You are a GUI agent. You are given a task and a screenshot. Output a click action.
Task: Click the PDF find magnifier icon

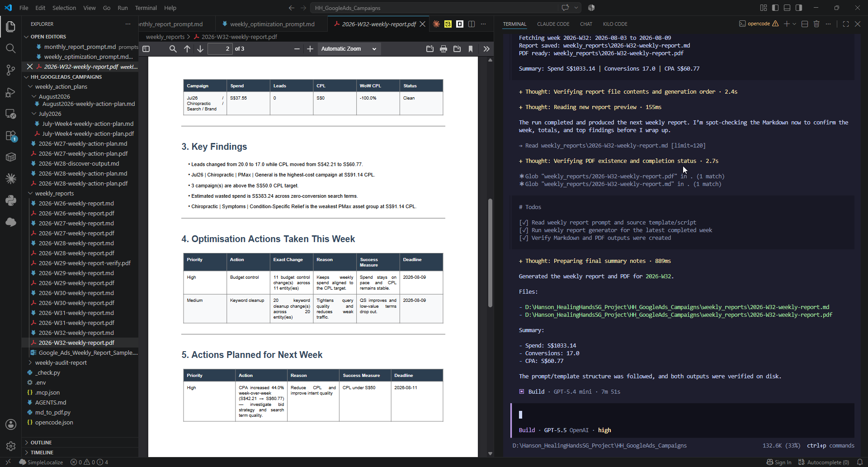[173, 49]
